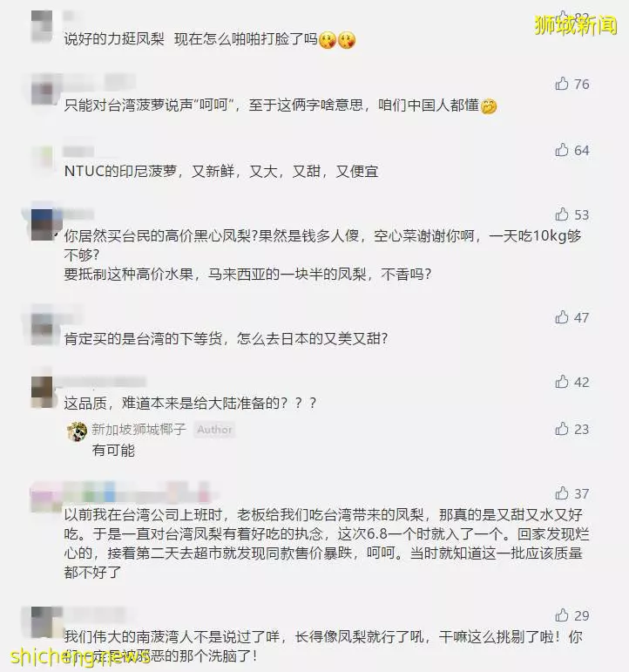Select the 狮城新闻 watermark logo

[x=576, y=25]
